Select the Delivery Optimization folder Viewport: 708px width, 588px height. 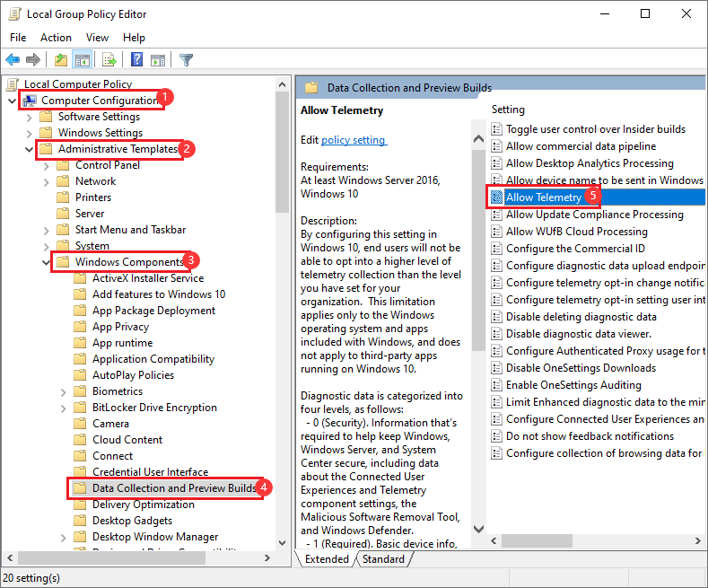pos(144,505)
